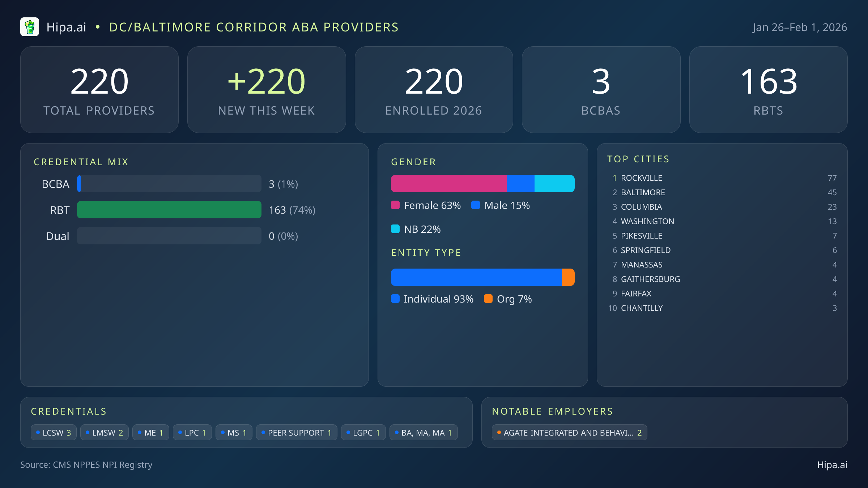Click the Hipa.ai logo icon
Screen dimensions: 868x488
30,27
